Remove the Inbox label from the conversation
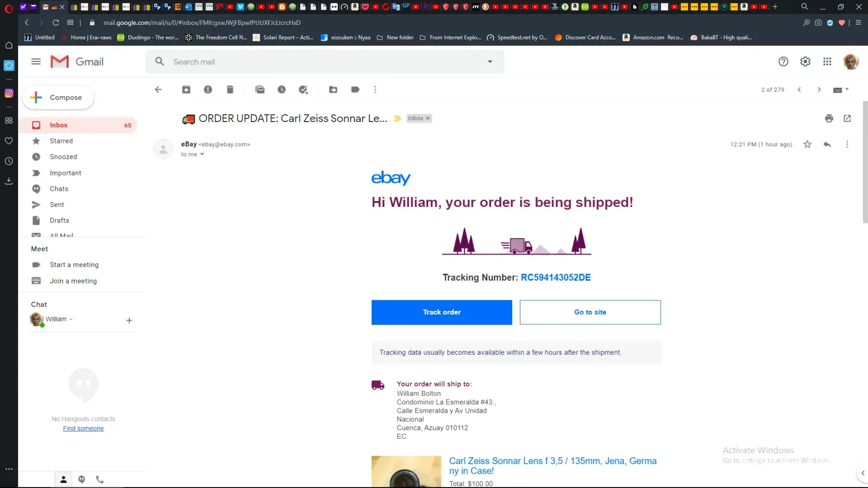Image resolution: width=868 pixels, height=488 pixels. point(428,118)
